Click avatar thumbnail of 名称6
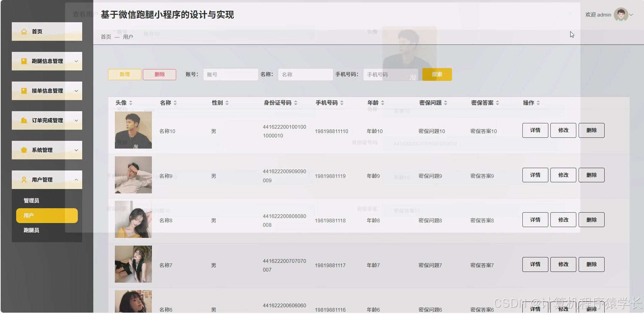The width and height of the screenshot is (644, 314). pyautogui.click(x=133, y=302)
